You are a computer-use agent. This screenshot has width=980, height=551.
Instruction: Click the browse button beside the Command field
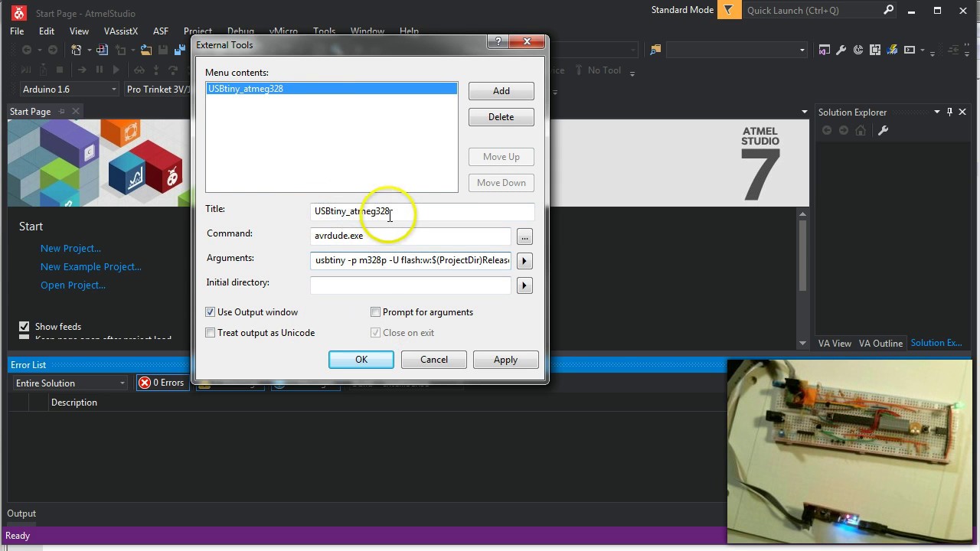point(524,236)
